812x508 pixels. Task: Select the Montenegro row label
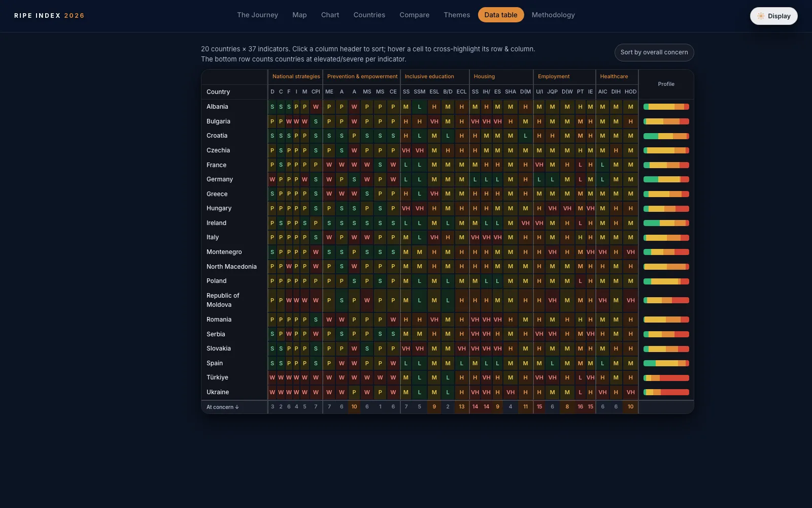[224, 252]
